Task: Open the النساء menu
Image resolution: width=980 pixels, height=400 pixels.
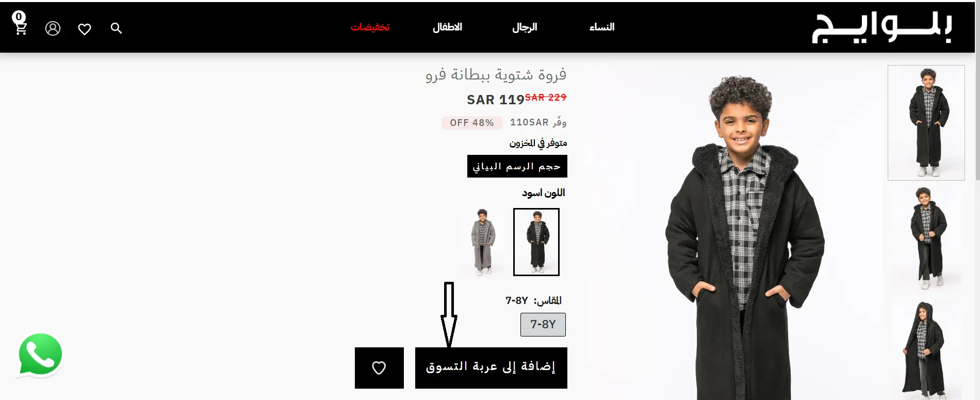Action: point(602,27)
